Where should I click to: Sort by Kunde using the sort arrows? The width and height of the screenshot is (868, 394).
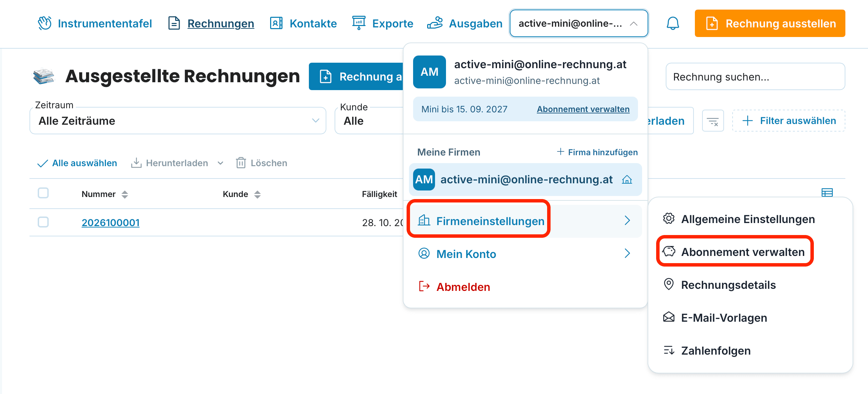pyautogui.click(x=257, y=194)
